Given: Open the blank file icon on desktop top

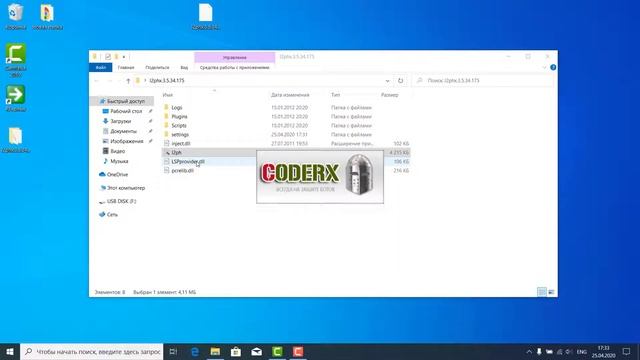Looking at the screenshot, I should (x=205, y=16).
